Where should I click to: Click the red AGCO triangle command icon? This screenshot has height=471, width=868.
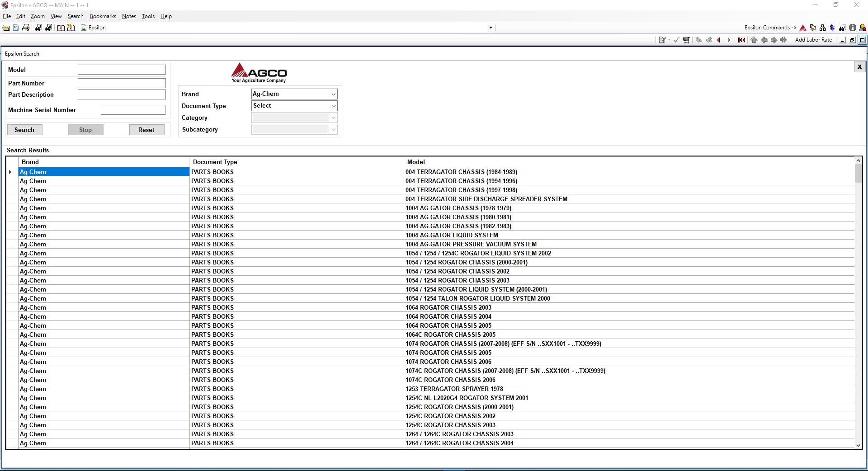[x=803, y=28]
